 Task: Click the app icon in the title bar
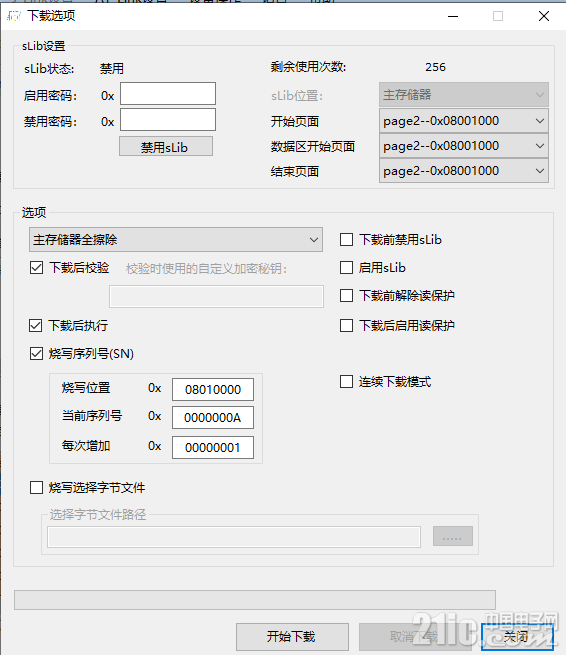(x=14, y=16)
